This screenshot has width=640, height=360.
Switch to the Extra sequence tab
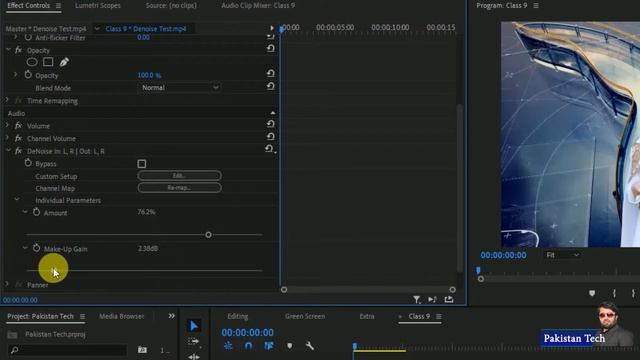click(367, 316)
